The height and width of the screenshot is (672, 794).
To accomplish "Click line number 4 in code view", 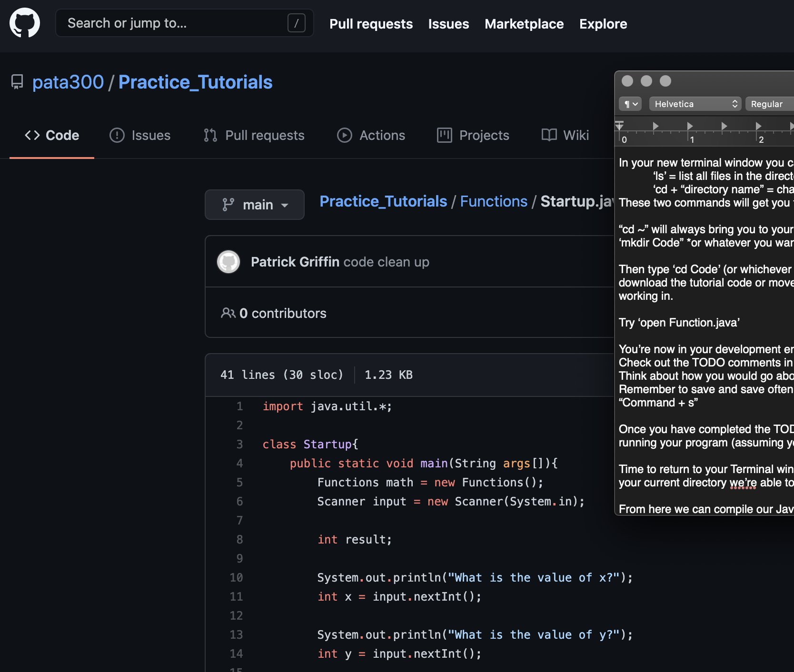I will pos(239,463).
